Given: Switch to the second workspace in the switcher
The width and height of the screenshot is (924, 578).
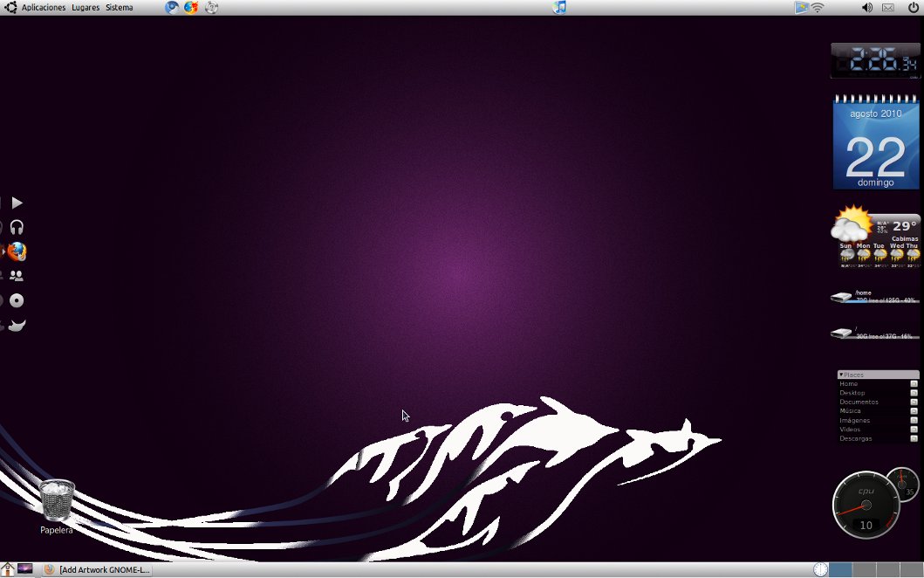Looking at the screenshot, I should (x=864, y=570).
